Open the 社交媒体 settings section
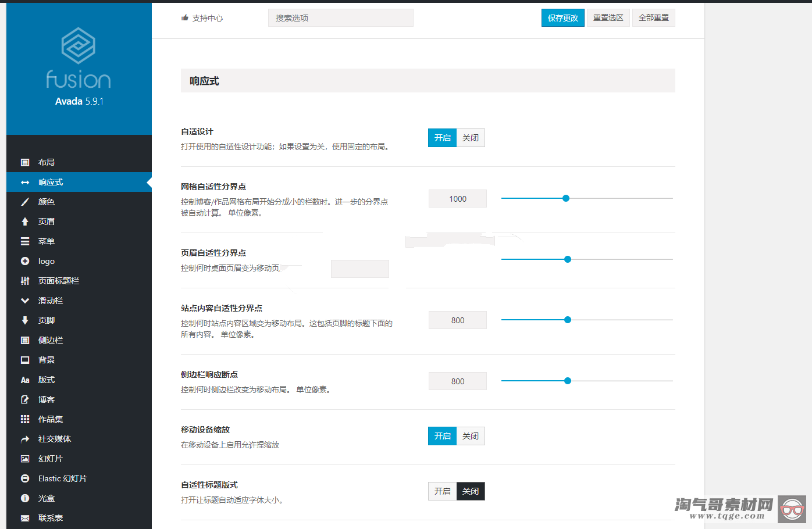Screen dimensions: 812x529 click(x=79, y=439)
